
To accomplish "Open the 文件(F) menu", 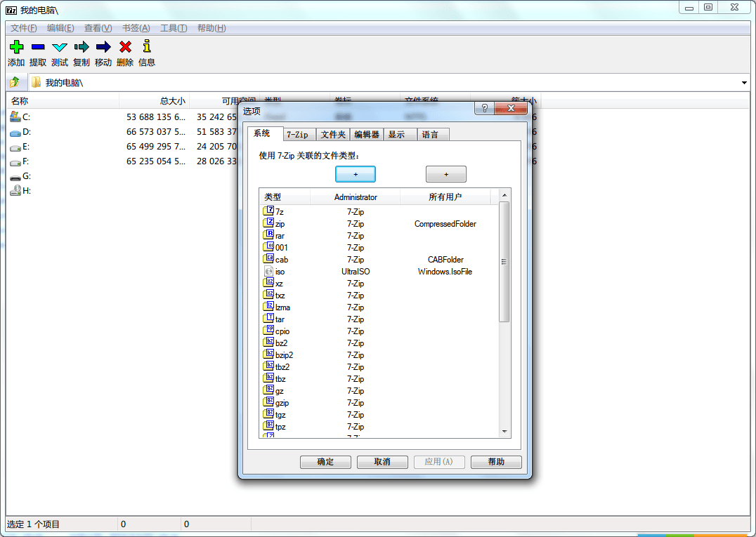I will 23,28.
